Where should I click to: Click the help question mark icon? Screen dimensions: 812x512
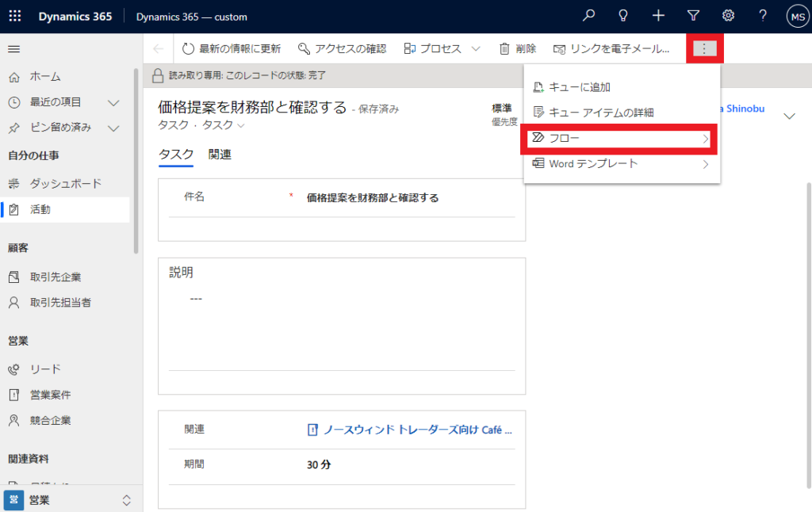pos(763,16)
